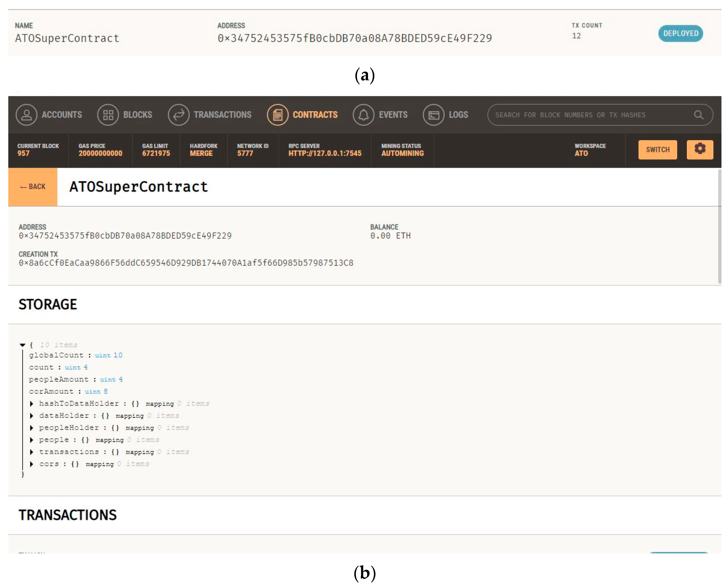
Task: Click the search magnifier icon
Action: click(698, 115)
